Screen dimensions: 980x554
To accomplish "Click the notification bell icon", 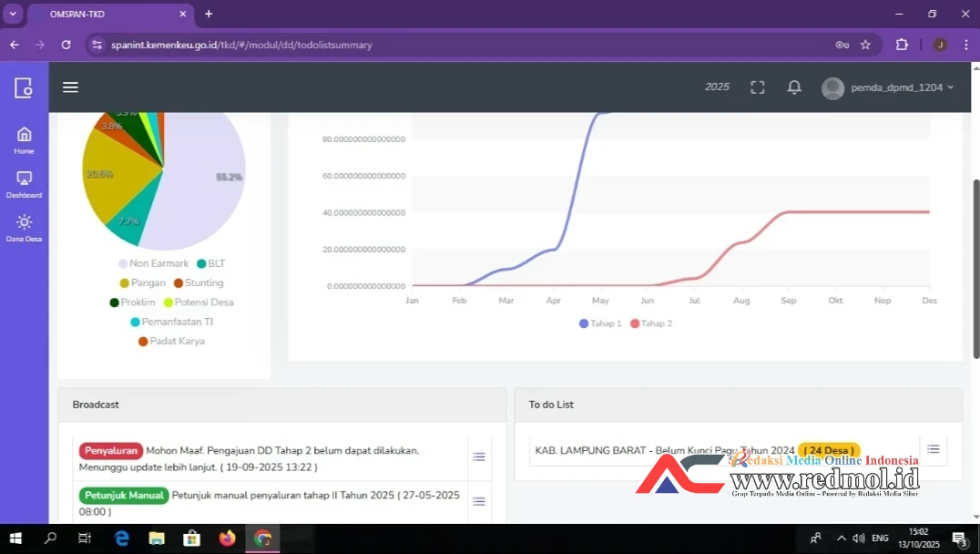I will click(x=794, y=87).
